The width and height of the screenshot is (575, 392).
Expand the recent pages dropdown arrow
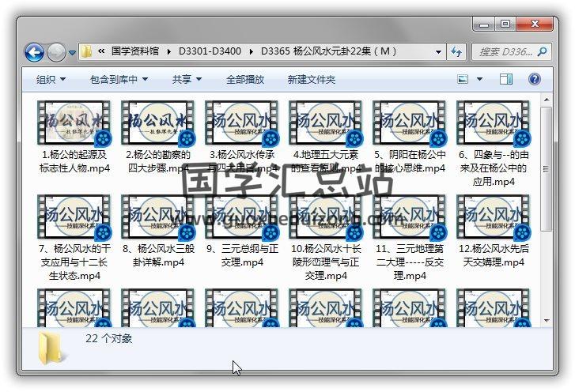(72, 53)
